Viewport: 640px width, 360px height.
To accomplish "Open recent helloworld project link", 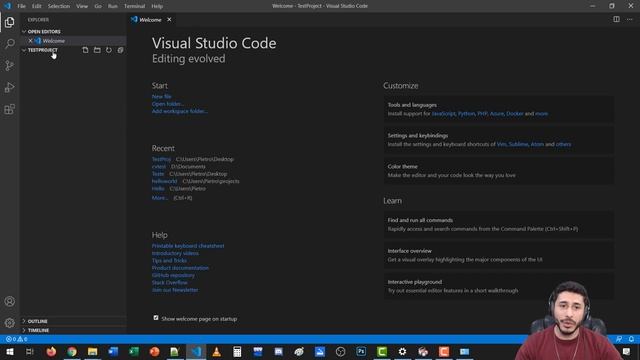I will coord(164,181).
